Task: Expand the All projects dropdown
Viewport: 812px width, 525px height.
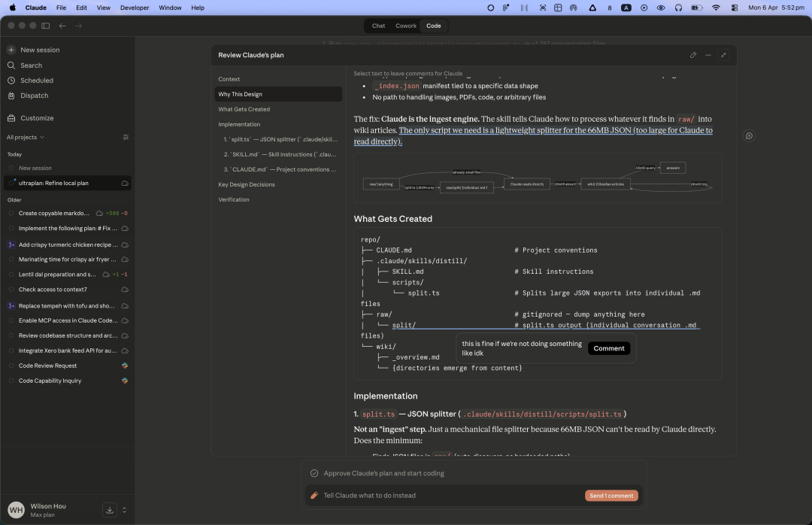Action: coord(26,138)
